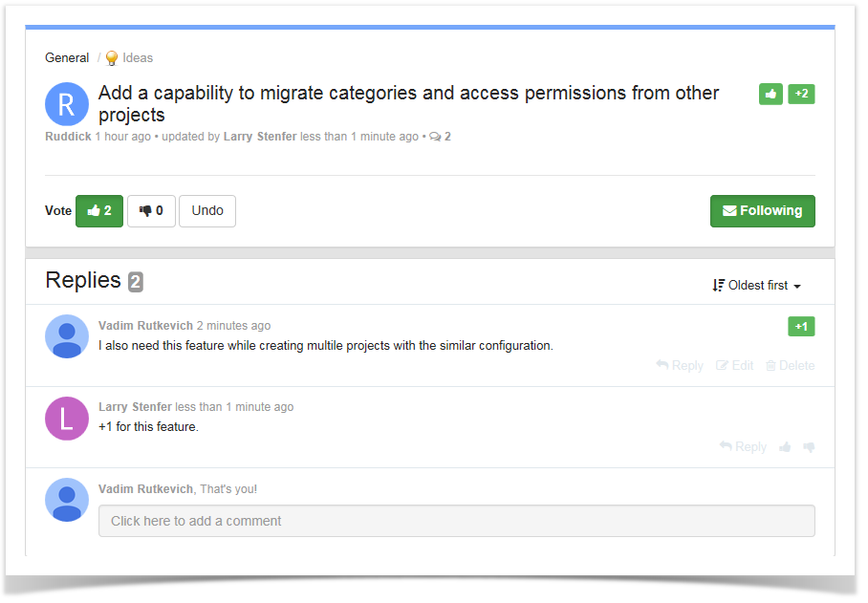The image size is (868, 603).
Task: Undo your vote
Action: coord(207,211)
